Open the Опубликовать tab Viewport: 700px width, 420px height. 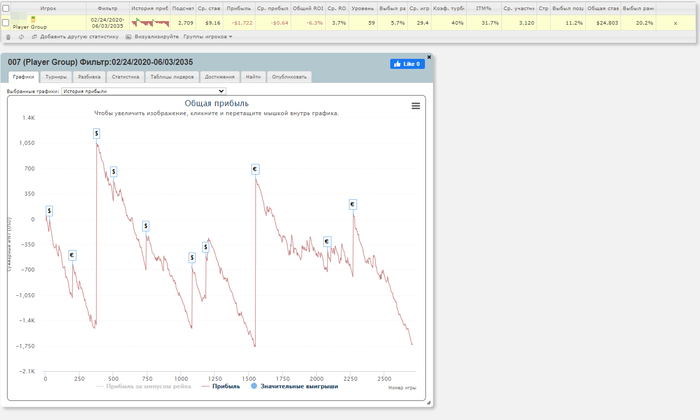[x=289, y=77]
